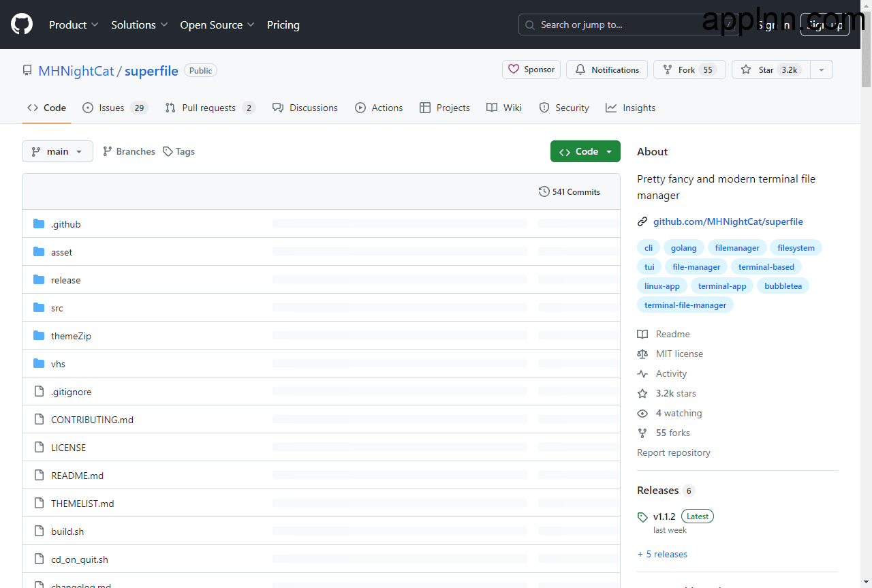Fork the repository using Fork button

[687, 69]
